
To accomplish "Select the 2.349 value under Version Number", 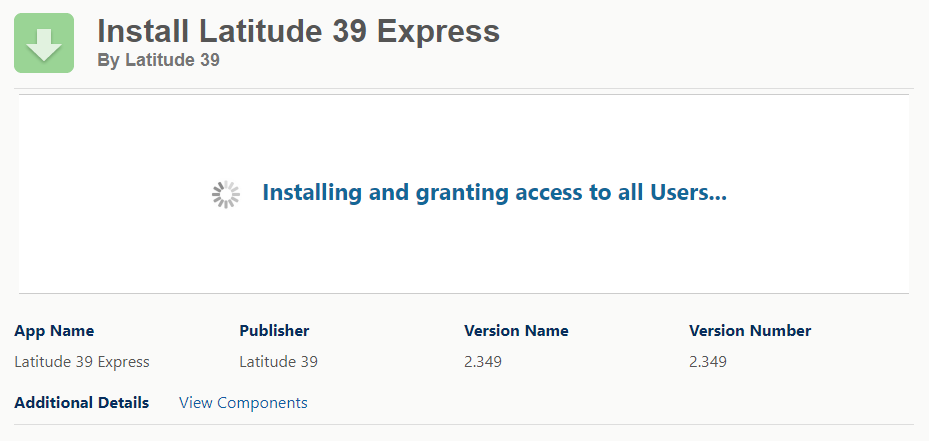I will [708, 362].
